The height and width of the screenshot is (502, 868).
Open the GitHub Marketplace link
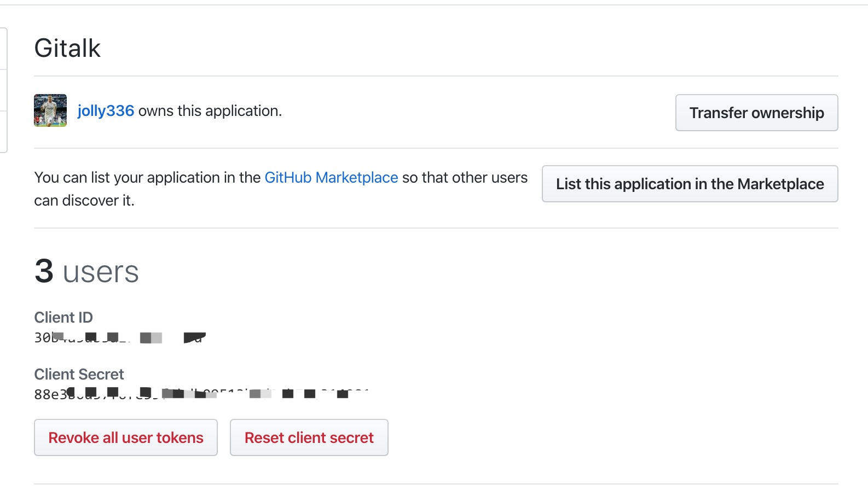click(331, 178)
